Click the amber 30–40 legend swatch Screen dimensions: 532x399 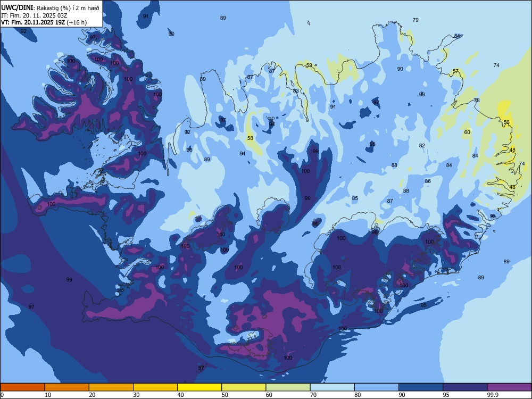155,387
